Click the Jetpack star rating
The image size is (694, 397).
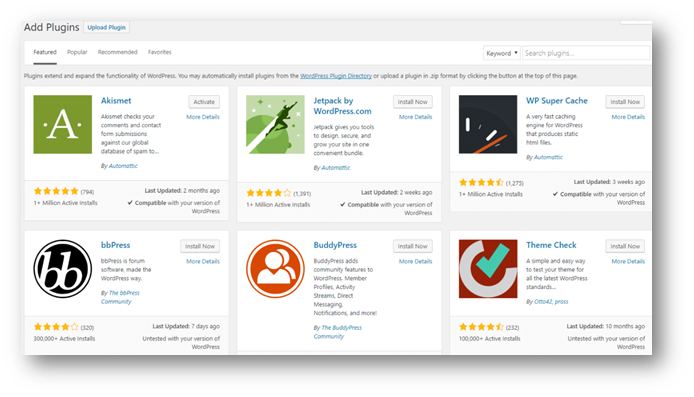pyautogui.click(x=269, y=193)
